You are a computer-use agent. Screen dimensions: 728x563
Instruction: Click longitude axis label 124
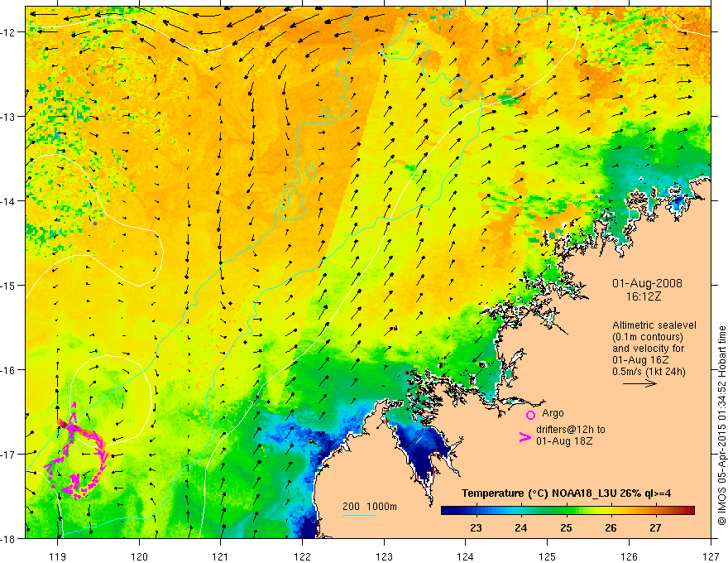coord(466,556)
